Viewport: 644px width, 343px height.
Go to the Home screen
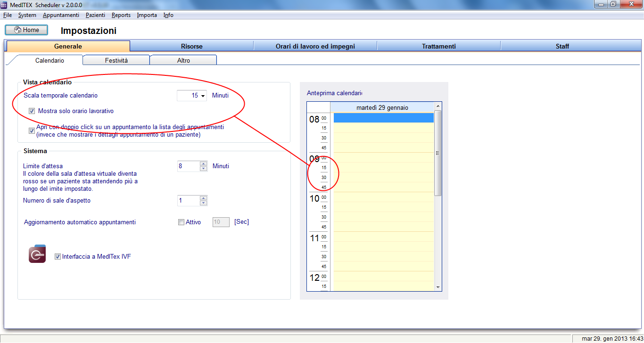pos(27,30)
